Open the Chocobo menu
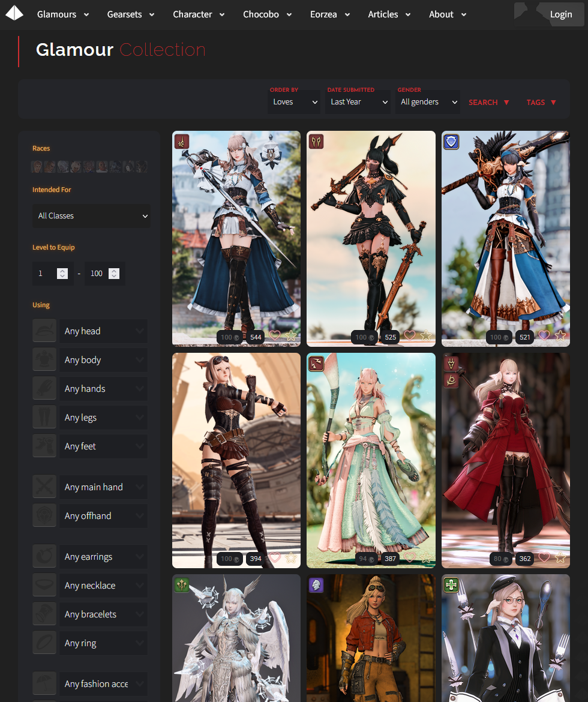 [x=267, y=14]
